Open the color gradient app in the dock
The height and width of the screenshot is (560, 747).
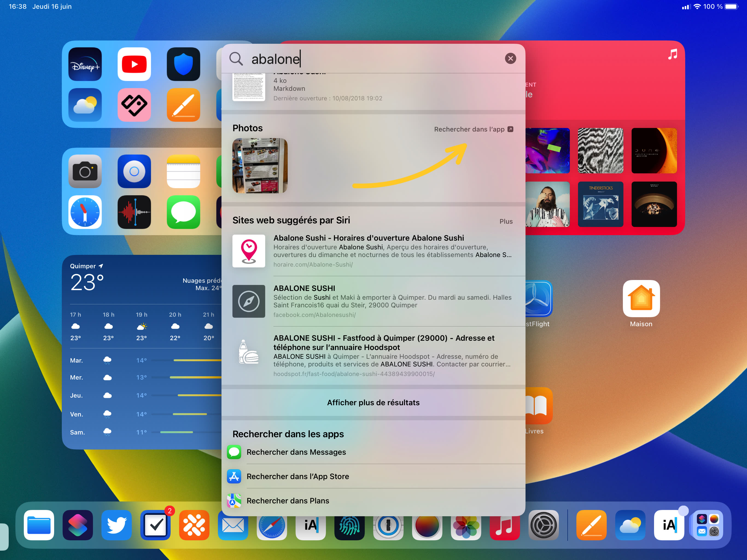[x=427, y=527]
